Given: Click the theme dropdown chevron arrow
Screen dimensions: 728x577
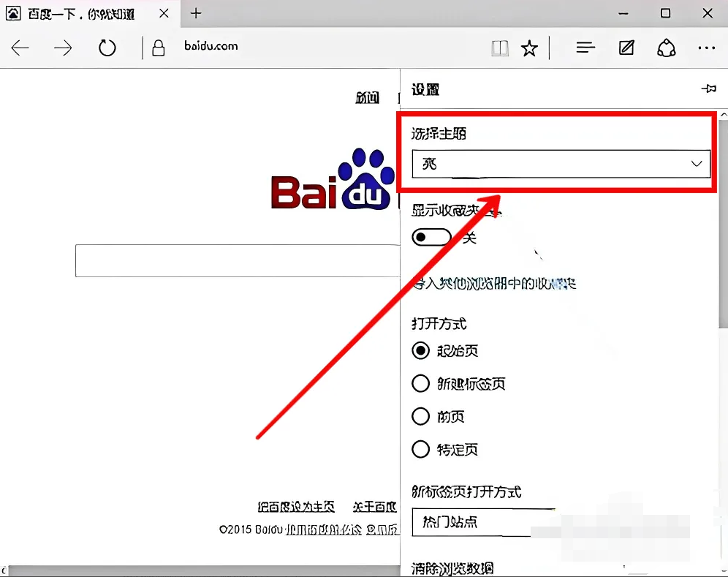Looking at the screenshot, I should pos(697,164).
